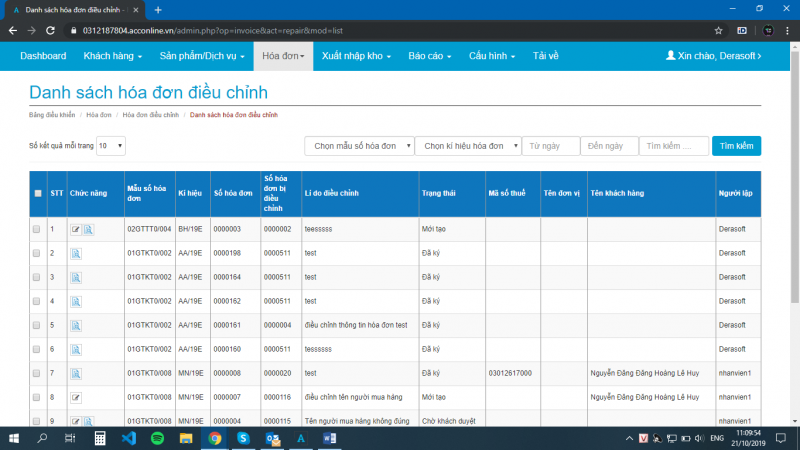This screenshot has height=450, width=800.
Task: View invoice 0000003 details icon
Action: pos(88,230)
